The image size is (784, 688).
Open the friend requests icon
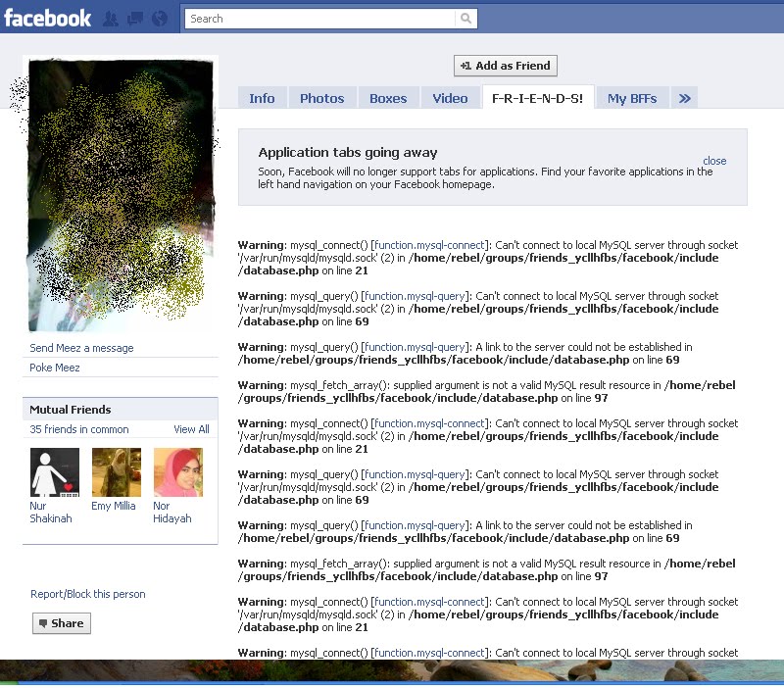click(x=111, y=19)
